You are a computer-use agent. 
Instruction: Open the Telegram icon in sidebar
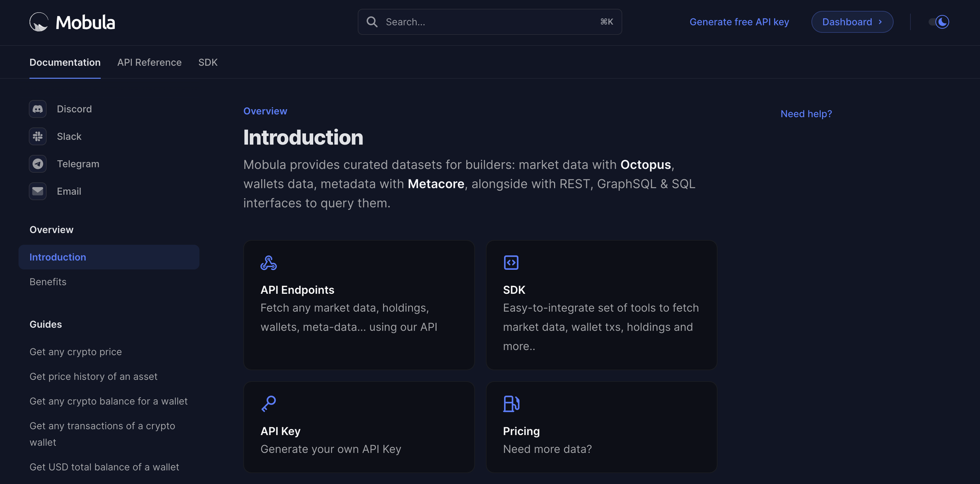[x=38, y=164]
